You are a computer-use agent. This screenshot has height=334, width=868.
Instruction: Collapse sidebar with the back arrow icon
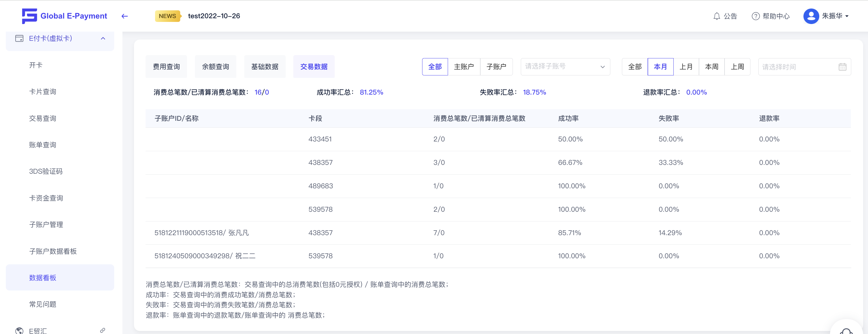click(125, 16)
